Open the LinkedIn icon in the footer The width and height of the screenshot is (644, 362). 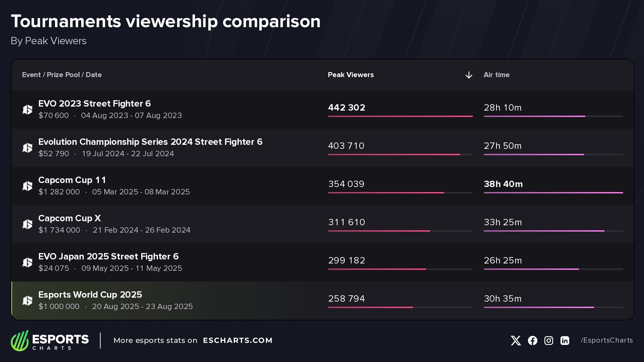tap(565, 341)
